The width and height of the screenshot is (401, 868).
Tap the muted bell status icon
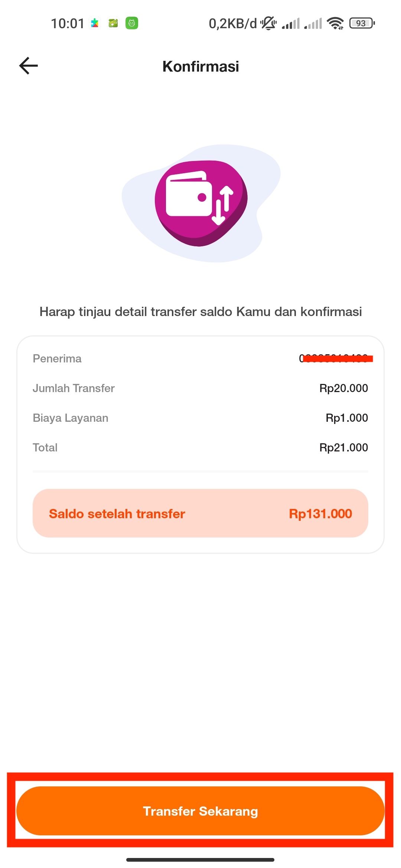click(x=268, y=23)
